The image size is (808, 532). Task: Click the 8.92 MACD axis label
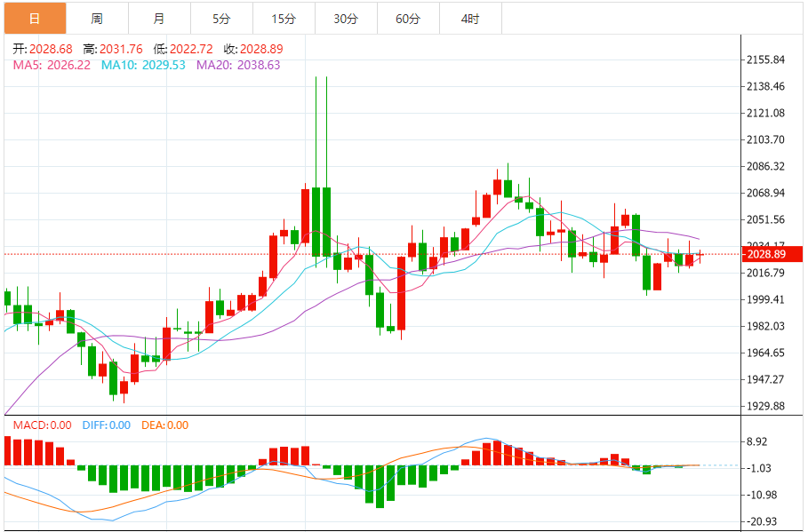[757, 442]
